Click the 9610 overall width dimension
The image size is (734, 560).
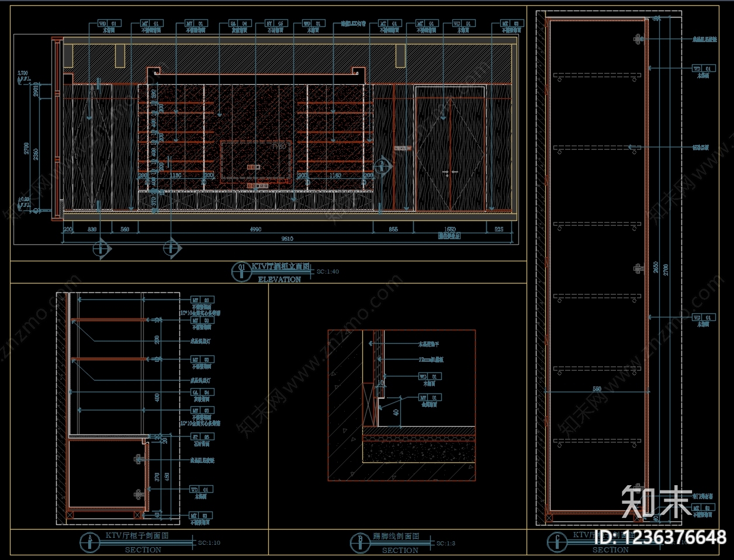(288, 238)
